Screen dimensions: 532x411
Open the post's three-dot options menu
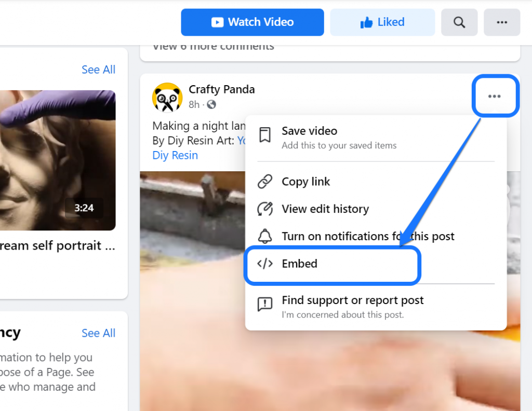coord(495,96)
